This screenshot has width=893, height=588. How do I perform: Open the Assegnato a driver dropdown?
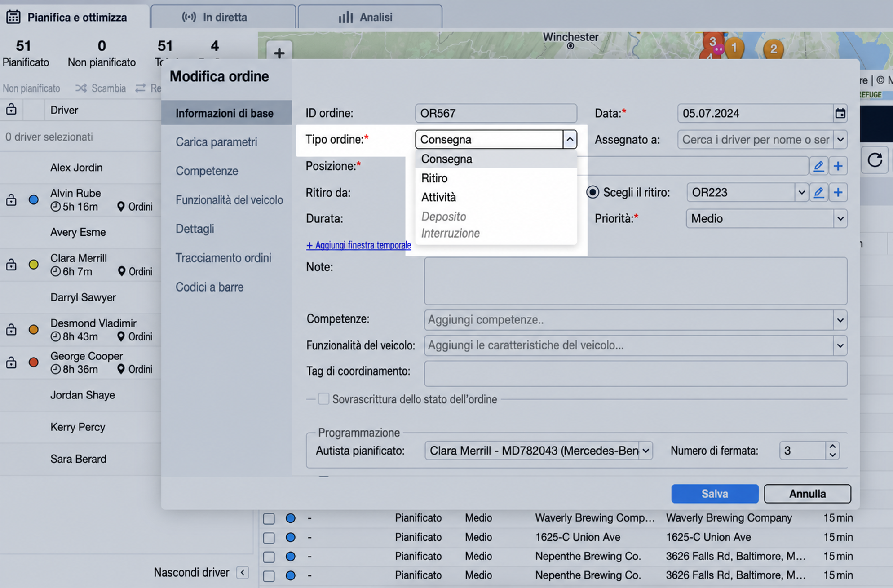click(x=840, y=140)
